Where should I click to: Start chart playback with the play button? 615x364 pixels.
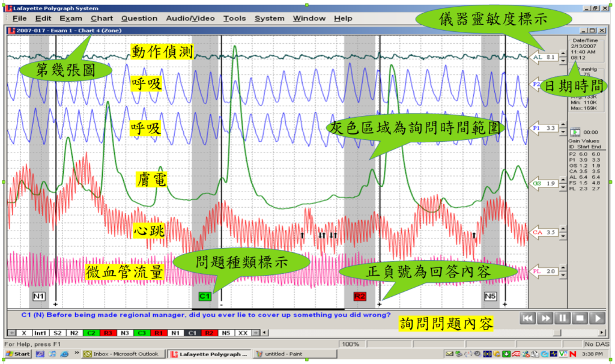pos(598,318)
